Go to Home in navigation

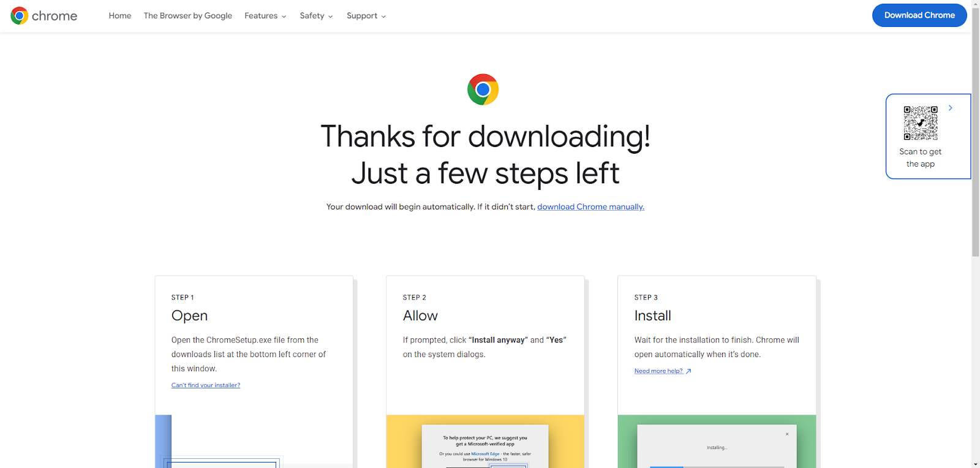(x=120, y=16)
